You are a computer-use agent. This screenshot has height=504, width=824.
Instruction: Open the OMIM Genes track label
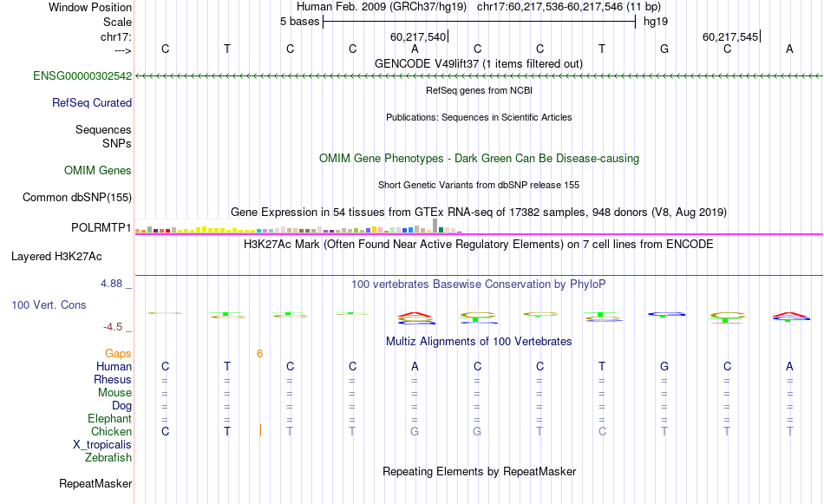point(98,170)
